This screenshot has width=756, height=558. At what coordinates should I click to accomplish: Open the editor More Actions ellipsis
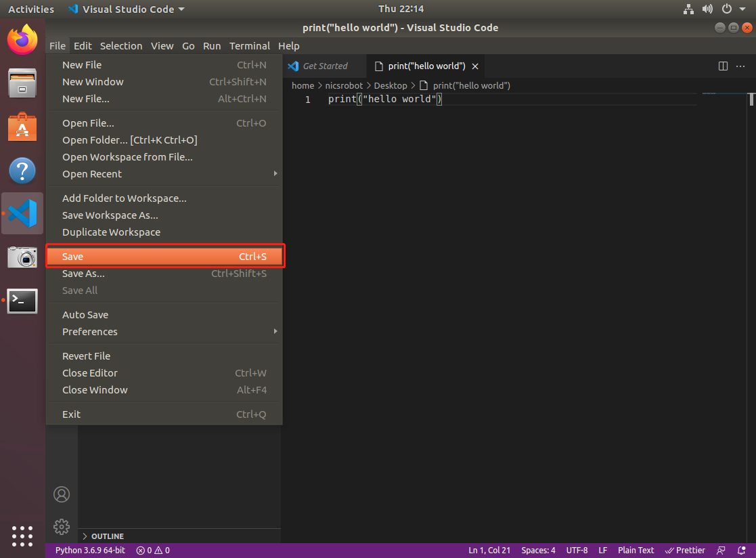click(740, 66)
